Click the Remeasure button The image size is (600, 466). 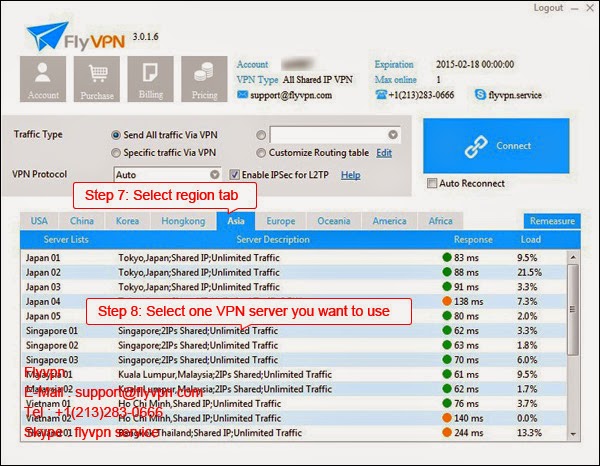coord(552,221)
